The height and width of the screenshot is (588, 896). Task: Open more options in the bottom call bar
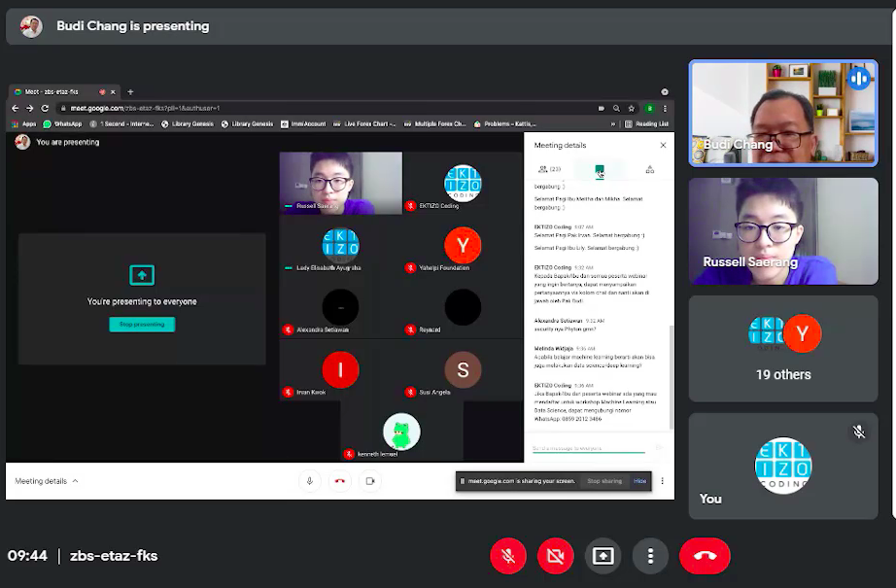(x=650, y=555)
